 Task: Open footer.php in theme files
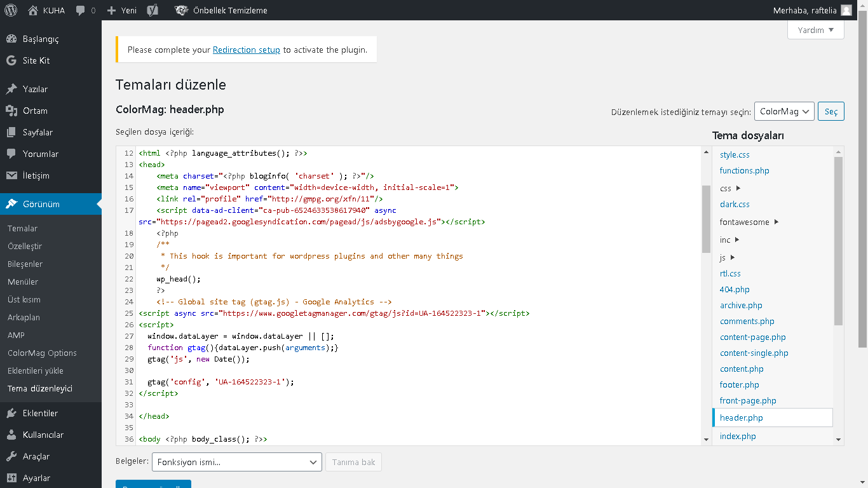pyautogui.click(x=740, y=384)
